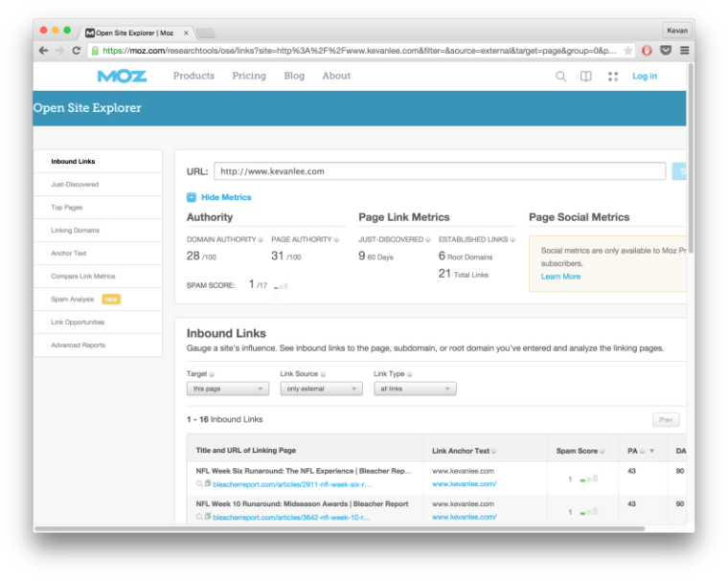The image size is (728, 580).
Task: Click the Domain Authority info icon
Action: pos(262,239)
